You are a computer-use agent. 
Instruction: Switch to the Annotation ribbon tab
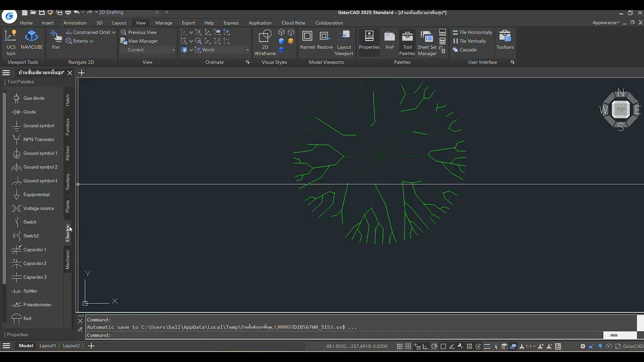[75, 23]
